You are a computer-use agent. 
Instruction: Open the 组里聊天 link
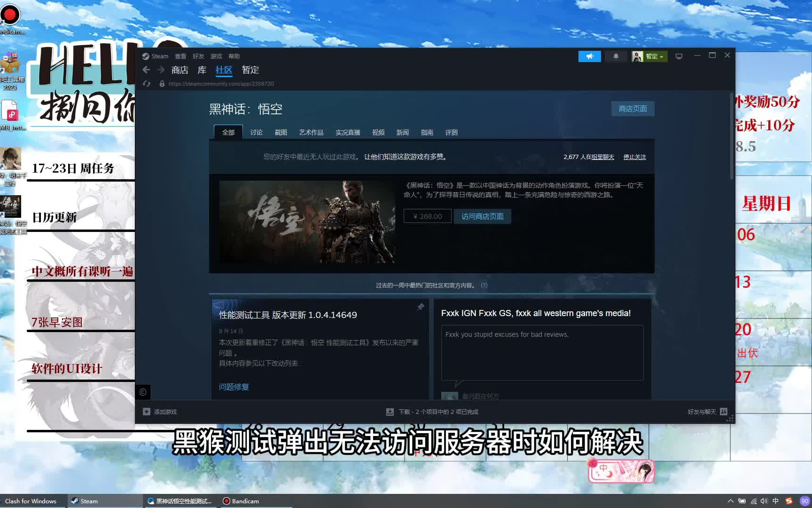603,157
